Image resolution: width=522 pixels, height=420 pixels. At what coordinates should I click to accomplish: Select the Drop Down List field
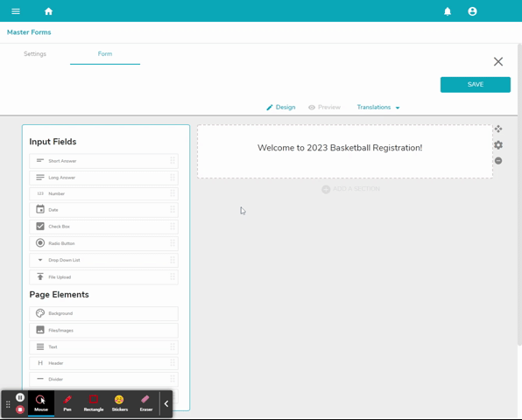pyautogui.click(x=103, y=260)
